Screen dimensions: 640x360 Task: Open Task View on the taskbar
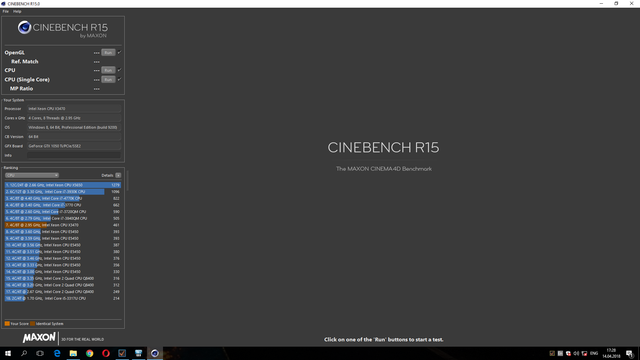tap(40, 353)
